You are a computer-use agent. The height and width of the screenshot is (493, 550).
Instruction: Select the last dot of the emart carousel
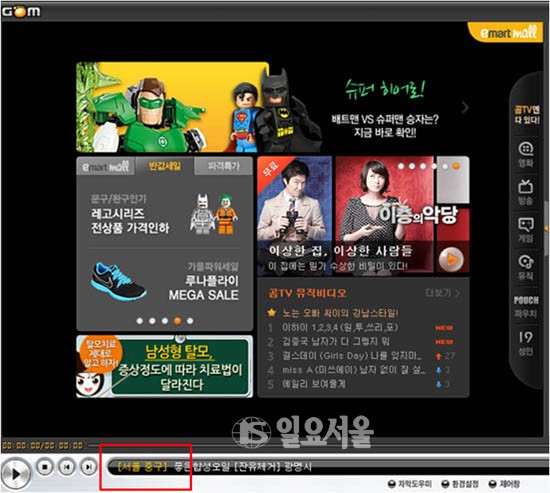tap(190, 321)
